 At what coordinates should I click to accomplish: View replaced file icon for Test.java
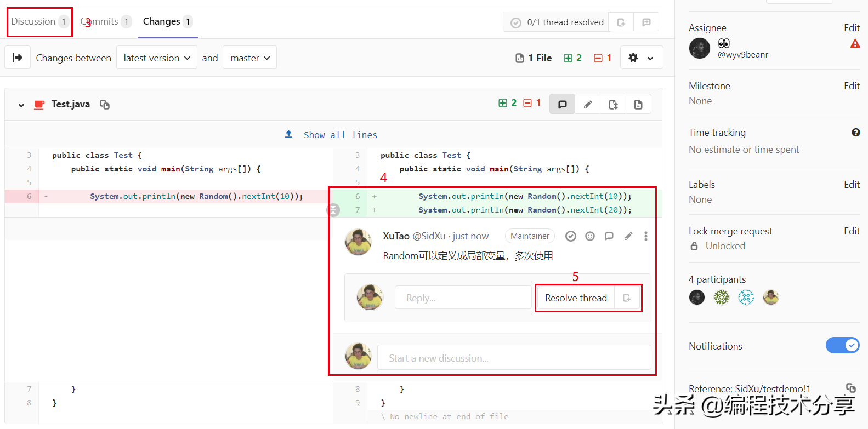point(613,104)
